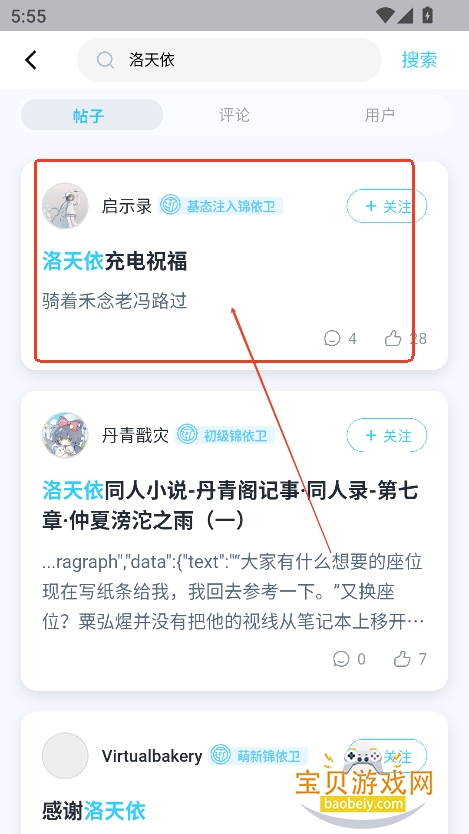Tap the back arrow icon
This screenshot has width=469, height=834.
point(31,60)
